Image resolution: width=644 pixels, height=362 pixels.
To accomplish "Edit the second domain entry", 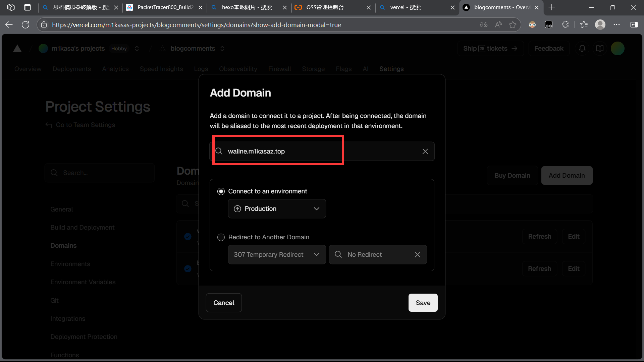I will coord(574,269).
